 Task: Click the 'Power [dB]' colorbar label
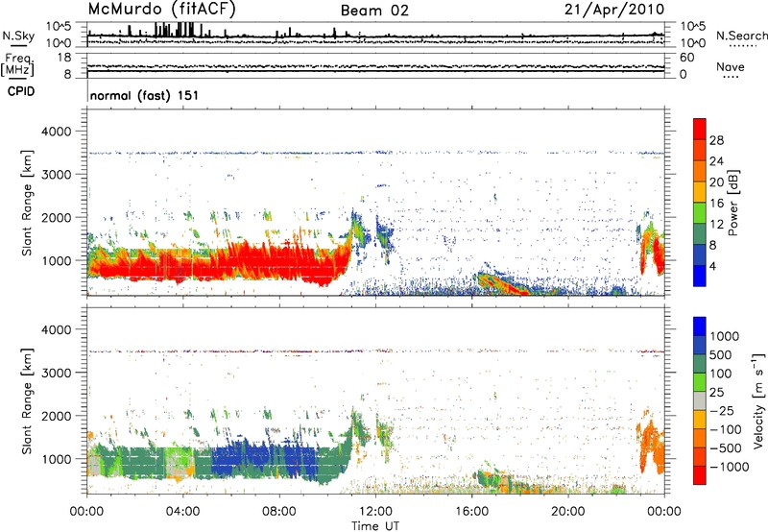coord(732,203)
